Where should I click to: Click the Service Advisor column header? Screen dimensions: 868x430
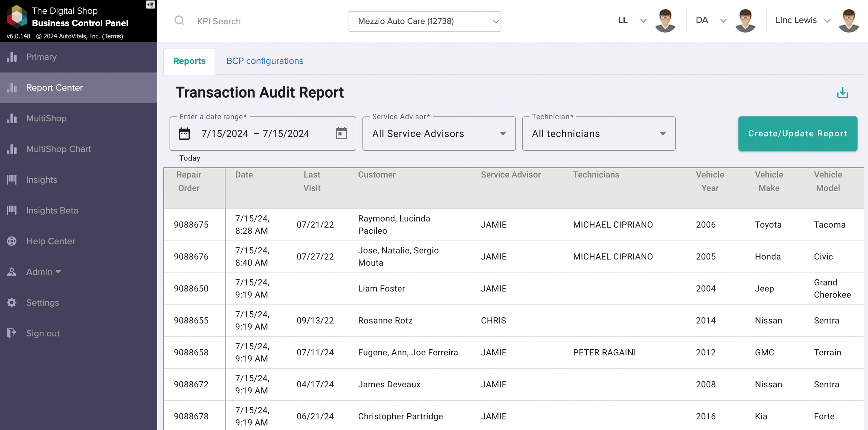(x=511, y=175)
